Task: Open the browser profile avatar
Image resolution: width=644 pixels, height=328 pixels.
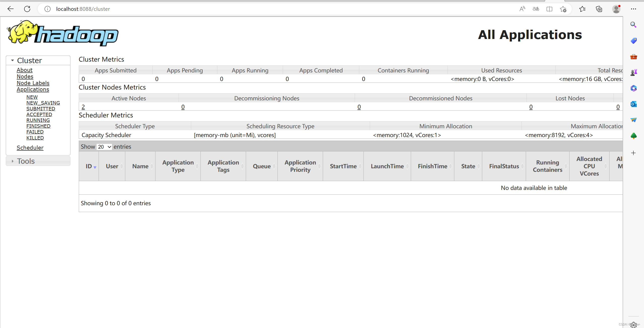Action: [616, 9]
